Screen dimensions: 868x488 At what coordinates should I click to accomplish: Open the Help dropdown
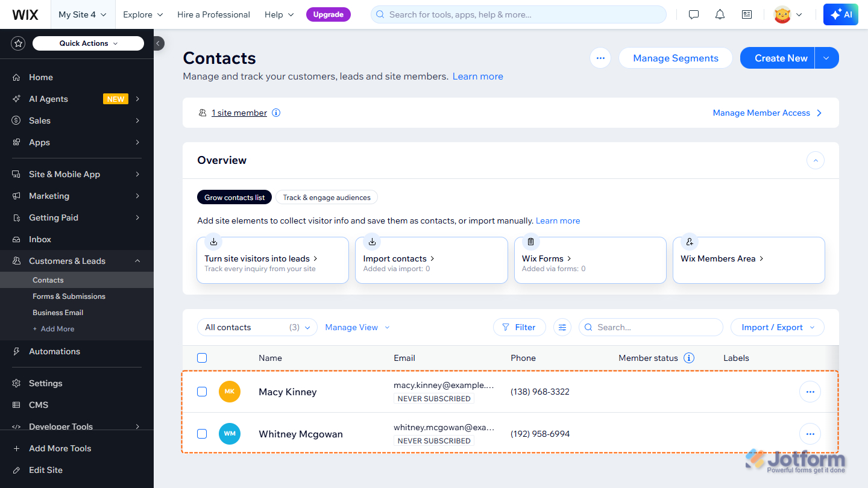(279, 14)
